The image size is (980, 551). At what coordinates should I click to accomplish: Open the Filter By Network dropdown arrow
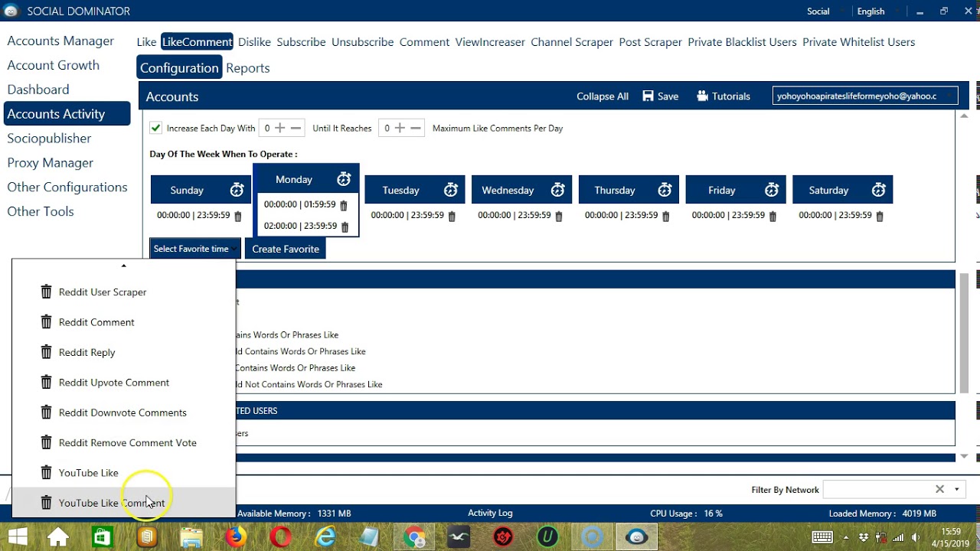coord(957,490)
